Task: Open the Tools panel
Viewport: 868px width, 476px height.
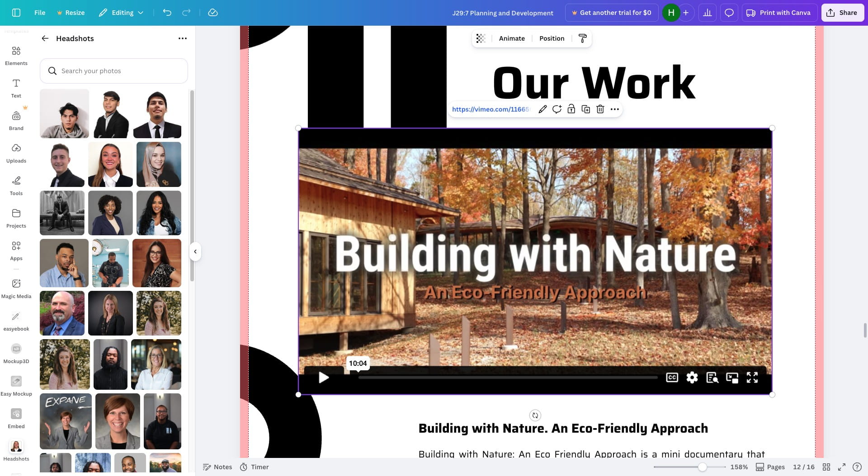Action: (x=16, y=186)
